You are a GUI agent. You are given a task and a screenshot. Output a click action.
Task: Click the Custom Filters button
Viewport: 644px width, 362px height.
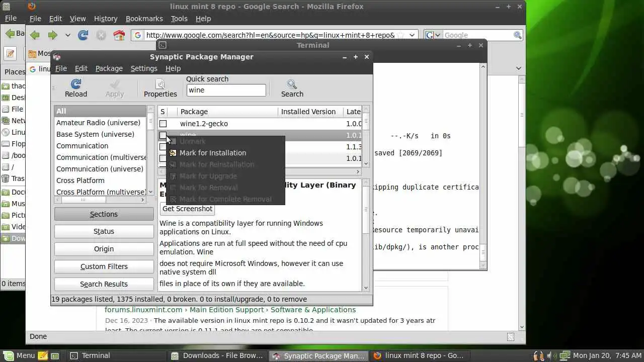point(104,266)
